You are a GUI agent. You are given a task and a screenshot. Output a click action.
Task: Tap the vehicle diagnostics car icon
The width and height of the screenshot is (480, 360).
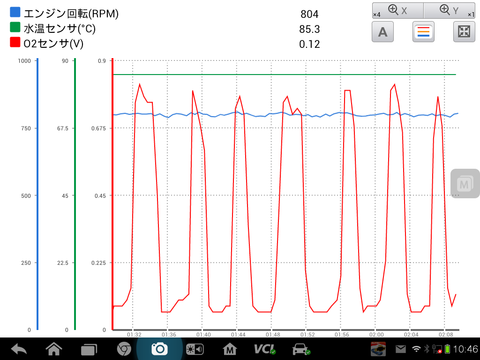point(301,349)
